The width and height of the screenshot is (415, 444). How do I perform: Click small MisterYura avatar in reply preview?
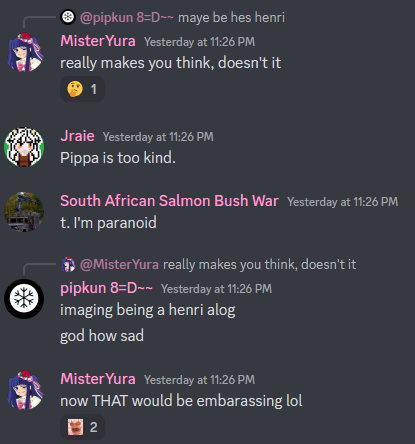point(68,264)
